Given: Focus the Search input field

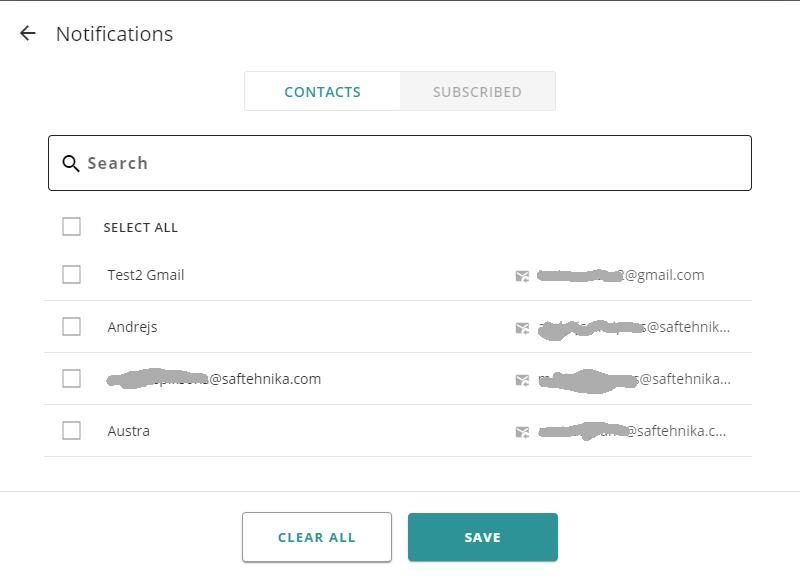Looking at the screenshot, I should point(400,163).
